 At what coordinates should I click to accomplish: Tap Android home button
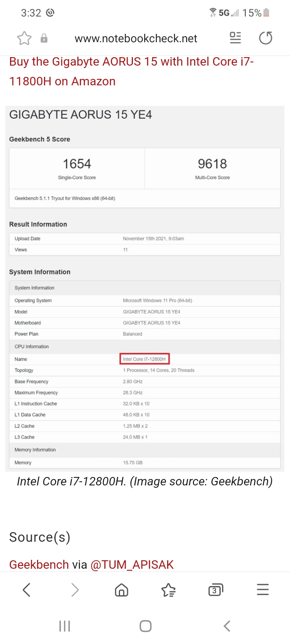145,626
